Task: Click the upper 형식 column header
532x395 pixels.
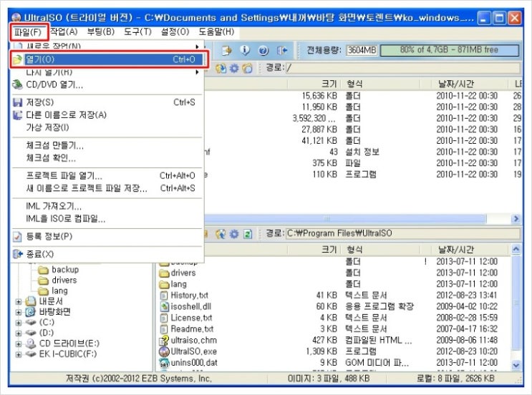Action: (381, 84)
